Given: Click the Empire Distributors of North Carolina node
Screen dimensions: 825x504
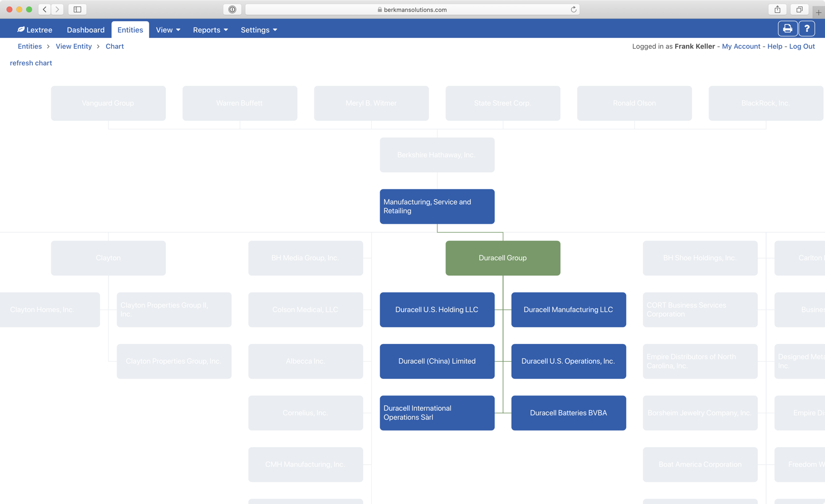Looking at the screenshot, I should tap(700, 361).
